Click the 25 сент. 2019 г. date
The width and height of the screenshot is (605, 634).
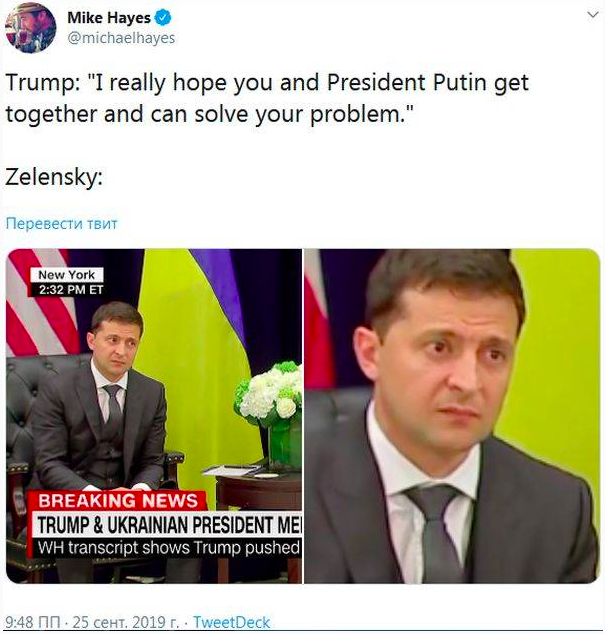[125, 622]
